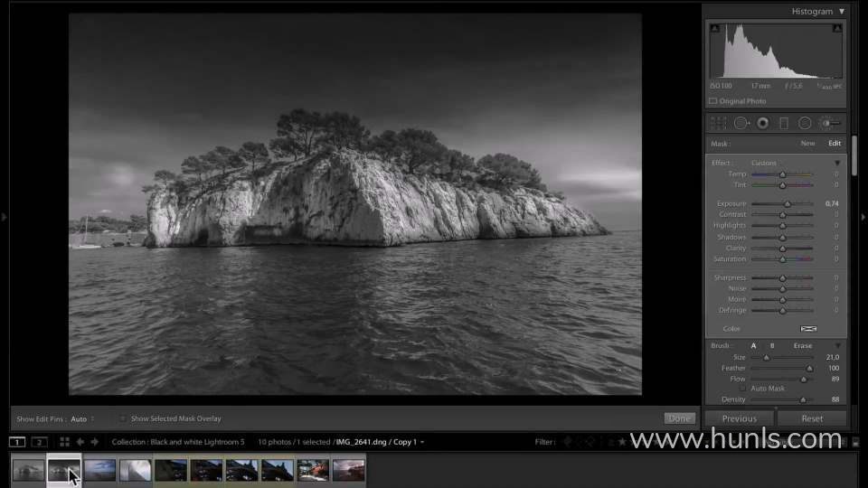
Task: Enable Original Photo checkbox
Action: click(x=713, y=101)
